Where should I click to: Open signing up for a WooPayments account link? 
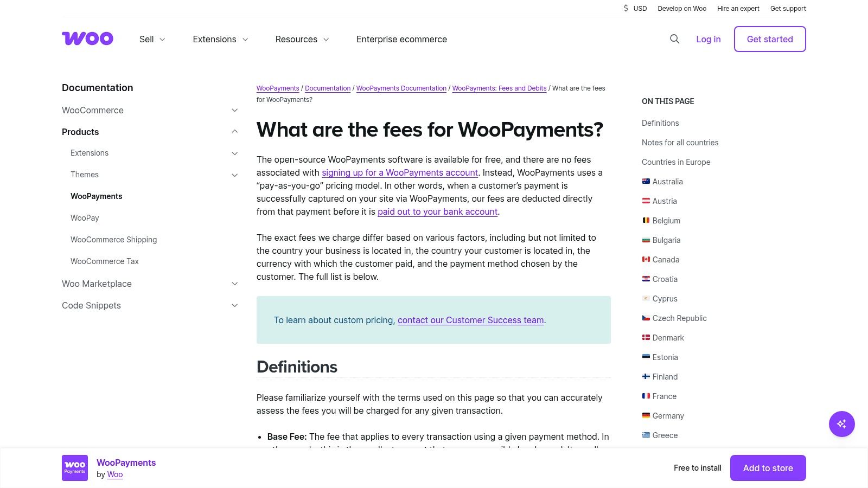pos(400,172)
